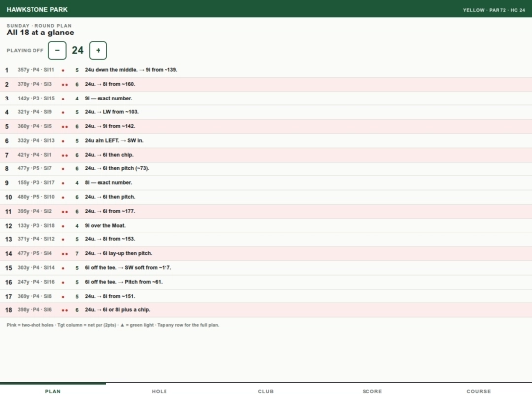This screenshot has height=399, width=532.
Task: Tap hole 3 row '9i — exact number'
Action: coord(266,99)
